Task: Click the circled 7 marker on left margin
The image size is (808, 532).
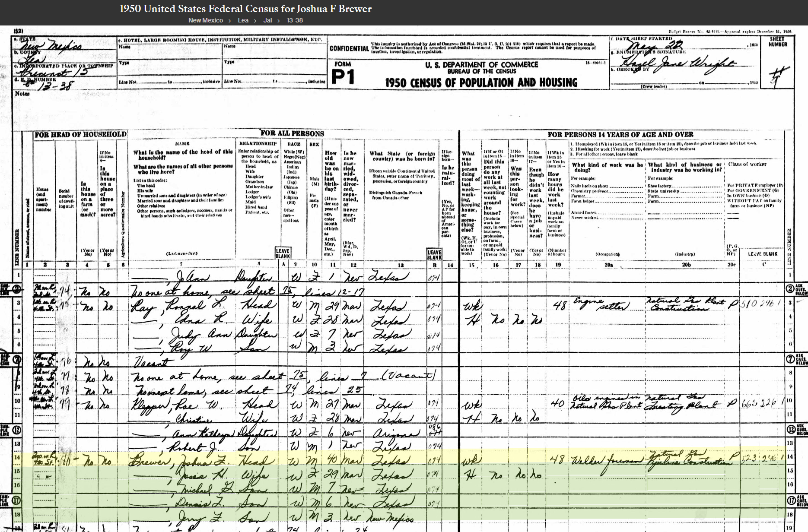Action: [17, 359]
